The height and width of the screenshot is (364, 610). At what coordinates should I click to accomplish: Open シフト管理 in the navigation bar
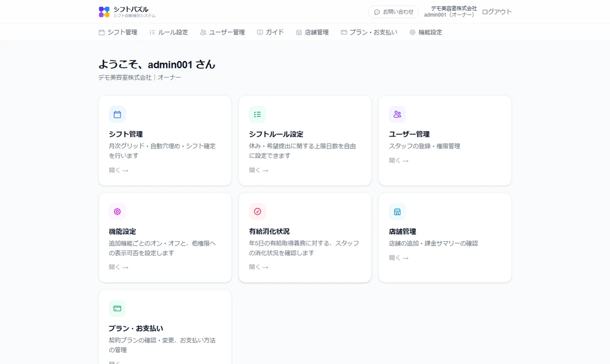tap(118, 32)
